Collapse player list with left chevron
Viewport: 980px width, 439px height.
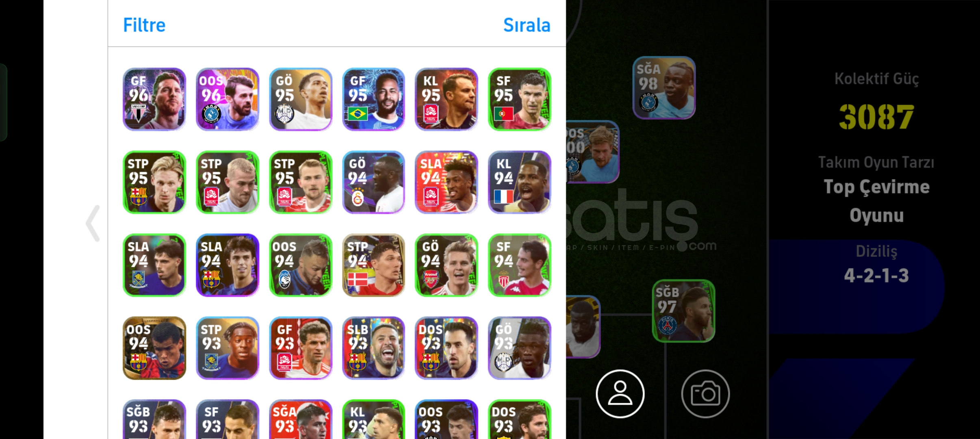click(x=93, y=223)
